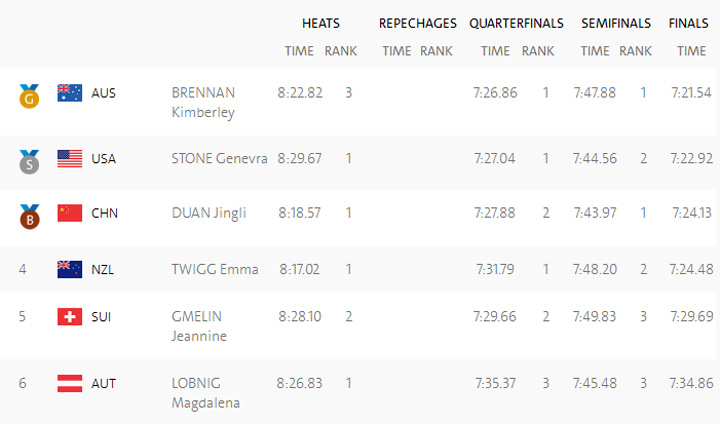720x424 pixels.
Task: Open athlete BRENNAN Kimberley's name link
Action: pyautogui.click(x=204, y=102)
